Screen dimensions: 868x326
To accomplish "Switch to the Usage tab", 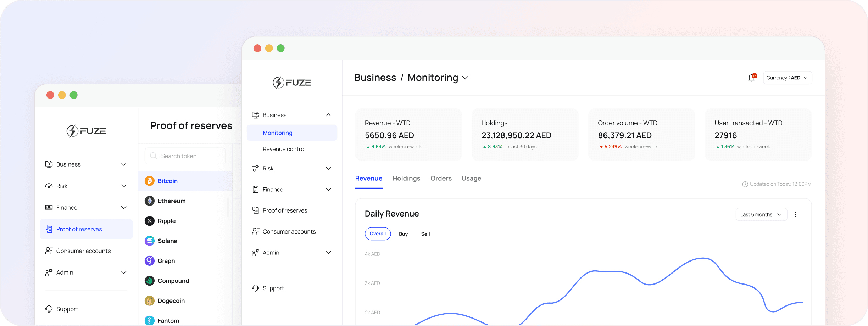I will click(471, 178).
